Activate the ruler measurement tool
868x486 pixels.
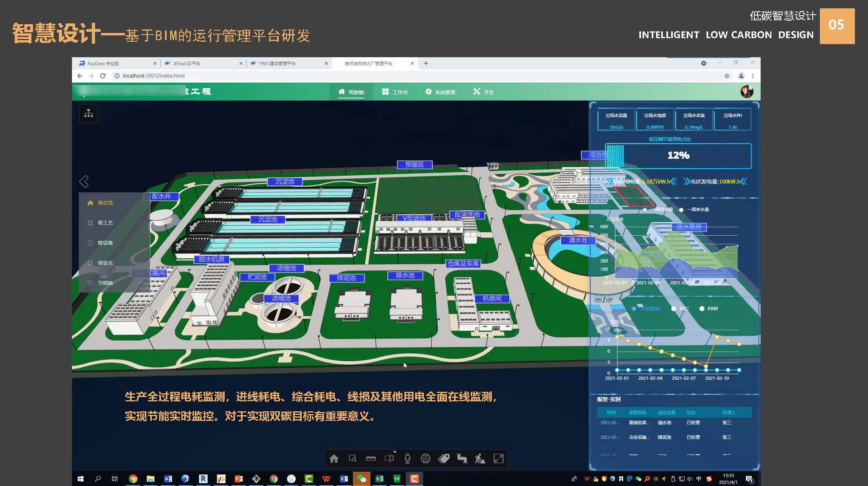click(371, 459)
